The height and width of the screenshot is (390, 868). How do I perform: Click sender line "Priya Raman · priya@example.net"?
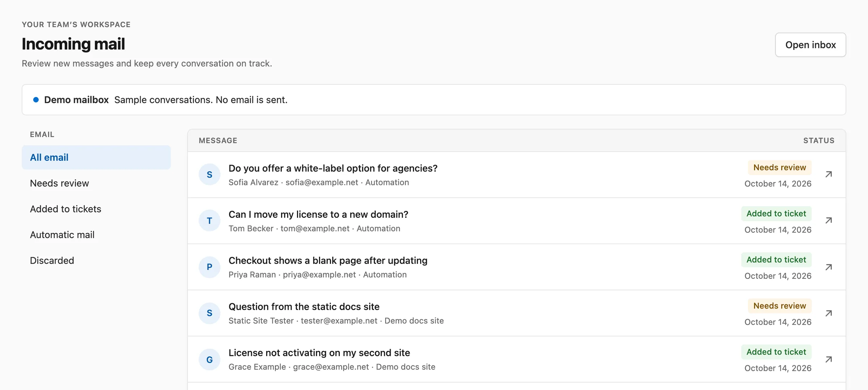(292, 275)
